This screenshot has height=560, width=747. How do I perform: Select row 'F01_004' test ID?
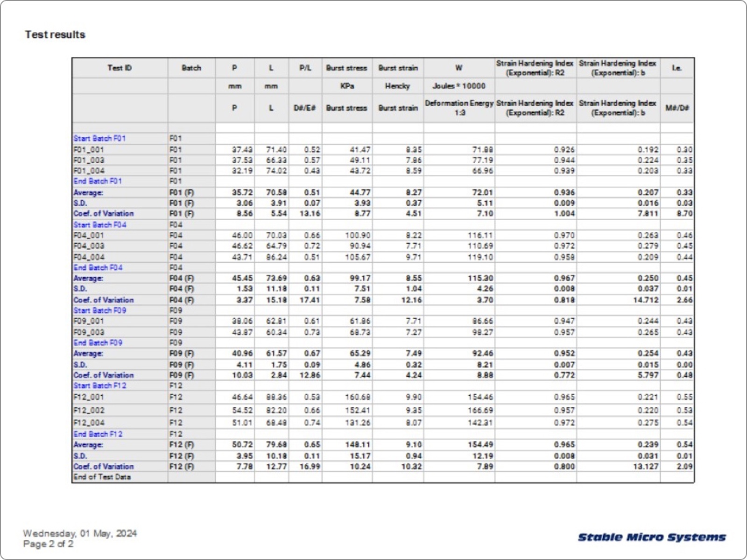pyautogui.click(x=89, y=171)
